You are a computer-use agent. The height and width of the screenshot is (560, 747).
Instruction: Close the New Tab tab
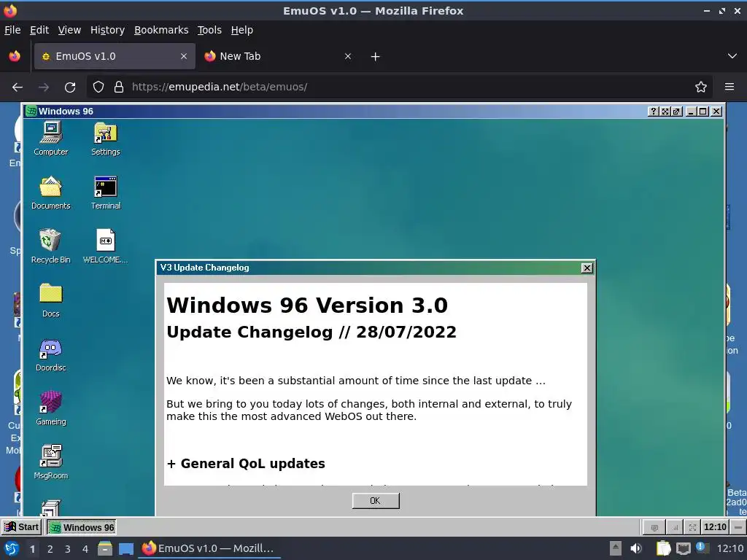(348, 56)
